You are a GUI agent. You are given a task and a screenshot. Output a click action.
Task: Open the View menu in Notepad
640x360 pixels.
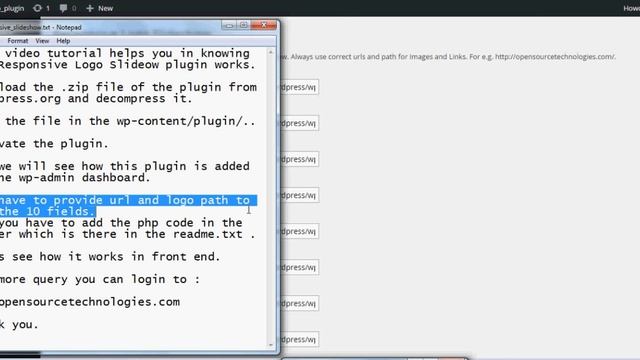42,41
